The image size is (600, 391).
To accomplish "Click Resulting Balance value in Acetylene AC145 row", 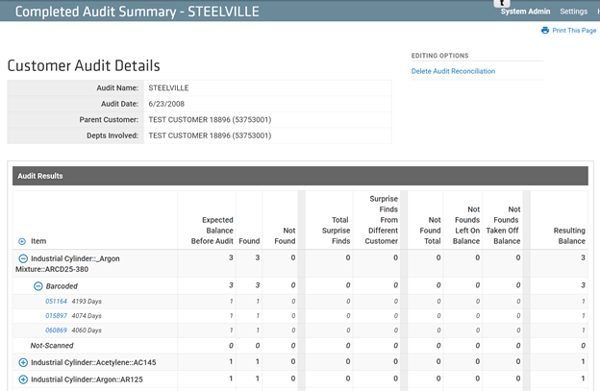I will click(583, 362).
